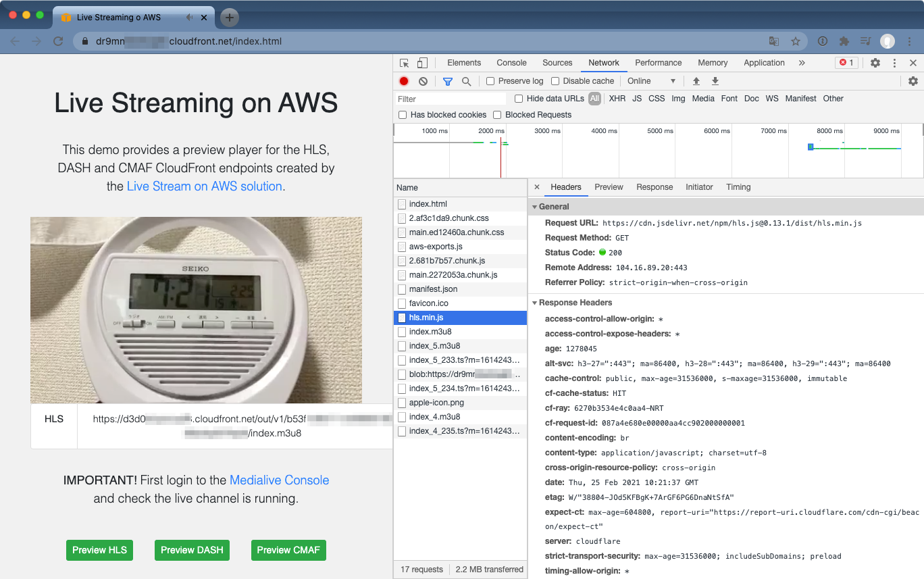
Task: Click the Name column header
Action: (460, 188)
